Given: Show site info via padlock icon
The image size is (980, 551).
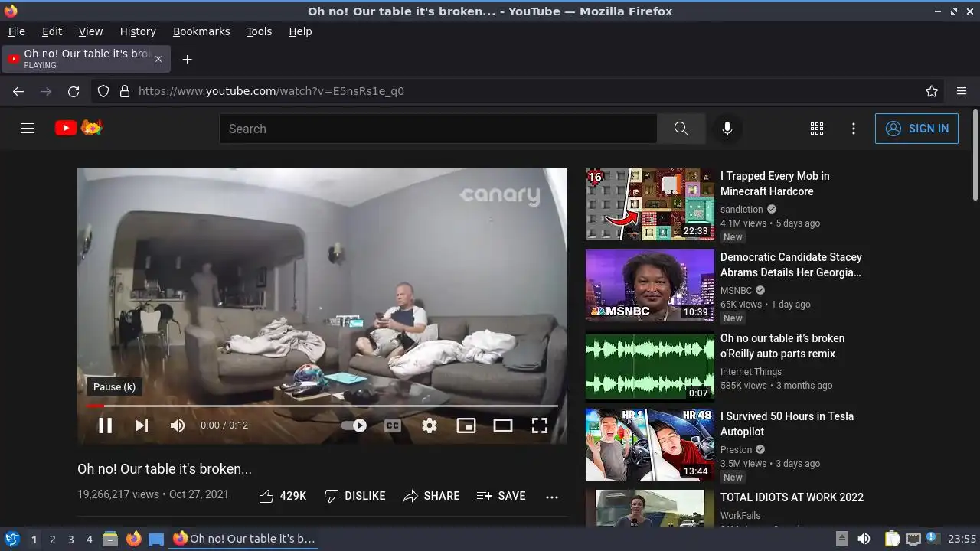Looking at the screenshot, I should tap(125, 91).
